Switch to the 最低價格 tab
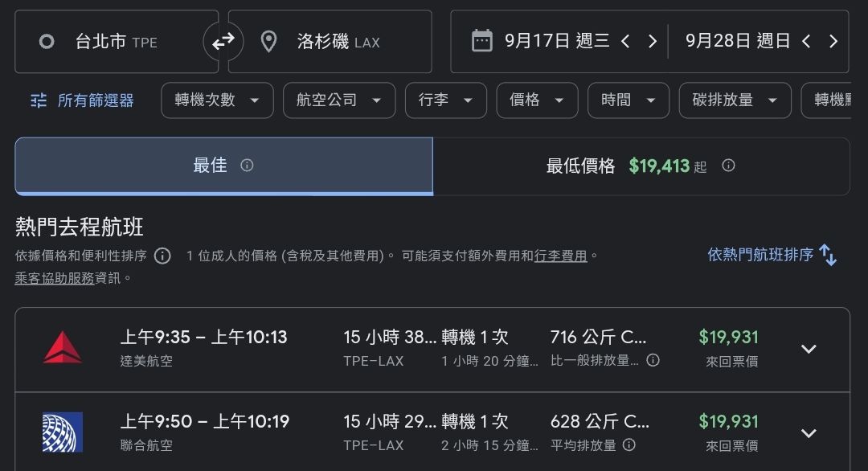The height and width of the screenshot is (471, 868). click(641, 166)
